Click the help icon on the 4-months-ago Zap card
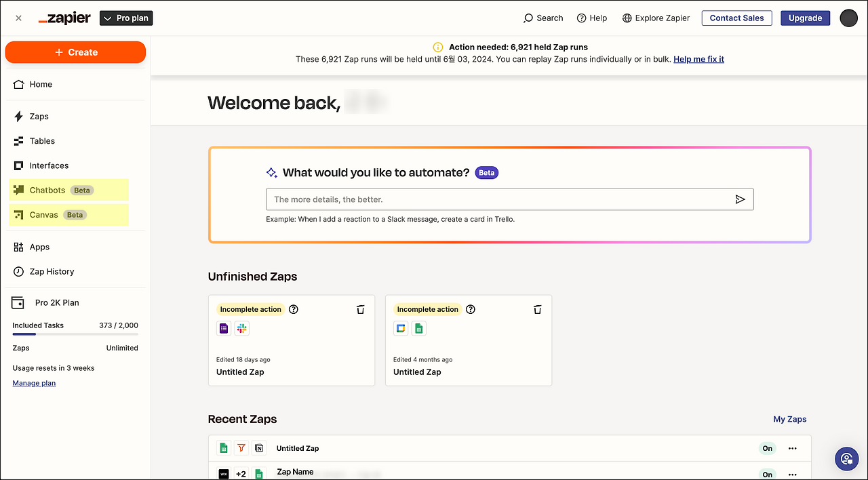 [471, 309]
